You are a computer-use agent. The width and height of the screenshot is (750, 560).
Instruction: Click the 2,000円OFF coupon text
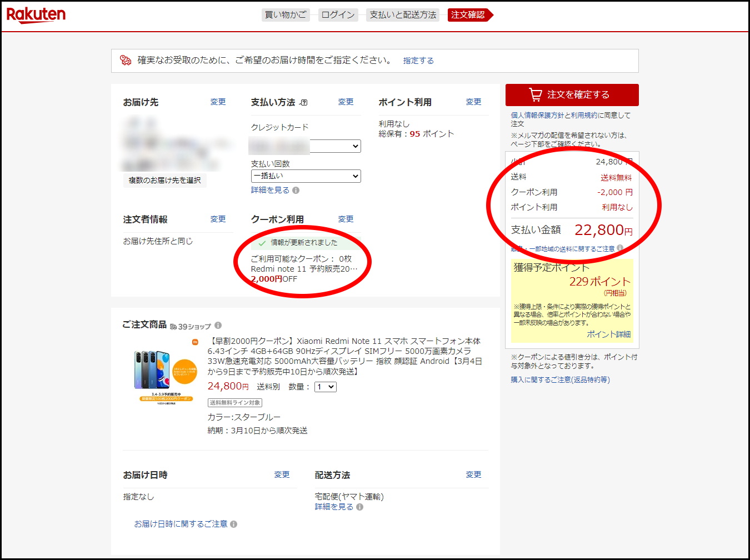pyautogui.click(x=274, y=279)
